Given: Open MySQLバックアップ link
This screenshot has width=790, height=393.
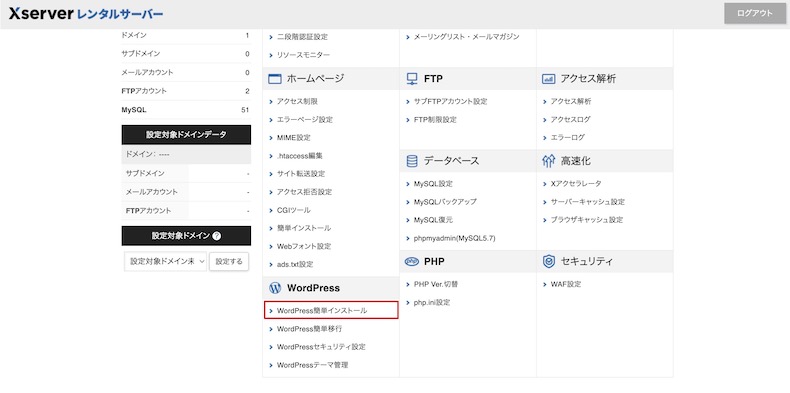Looking at the screenshot, I should point(444,202).
